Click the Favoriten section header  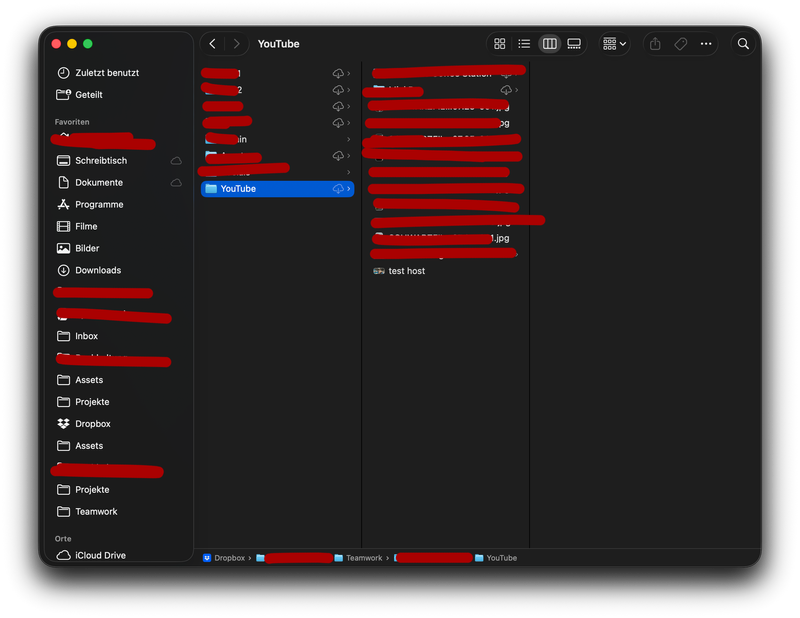click(72, 122)
